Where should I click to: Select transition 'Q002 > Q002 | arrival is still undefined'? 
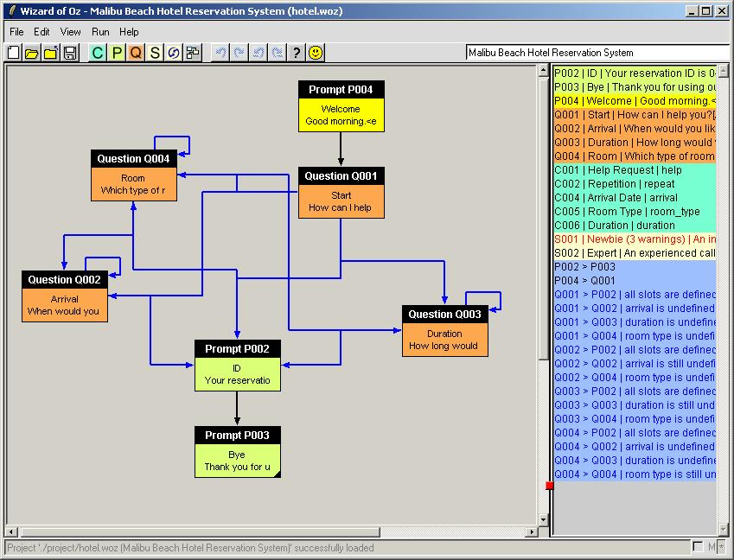pos(635,364)
